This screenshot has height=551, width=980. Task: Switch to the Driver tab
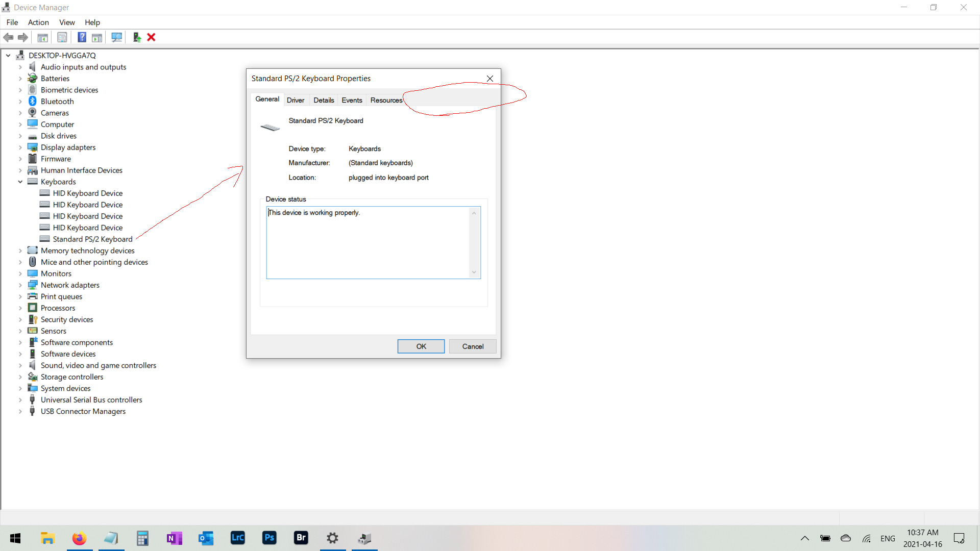[295, 100]
